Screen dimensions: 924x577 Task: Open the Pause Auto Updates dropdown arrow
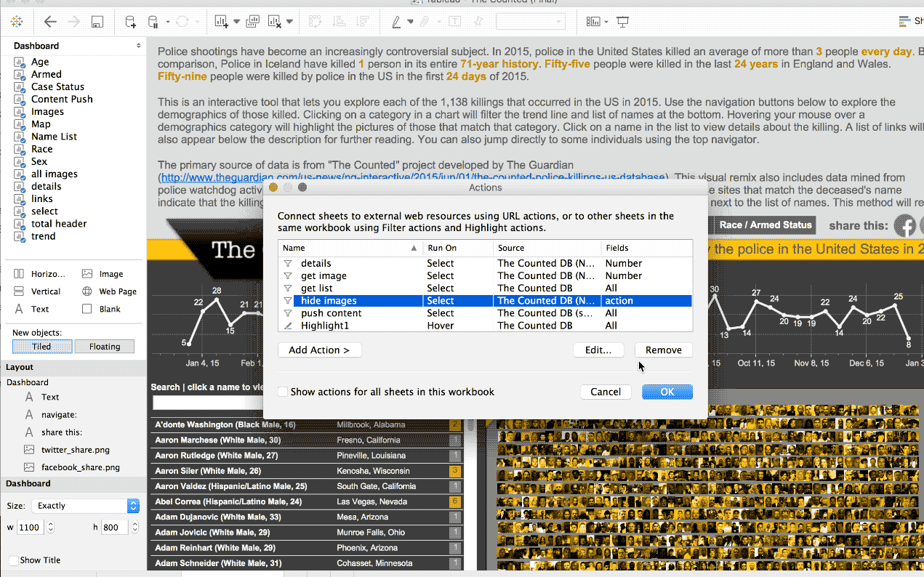click(168, 22)
